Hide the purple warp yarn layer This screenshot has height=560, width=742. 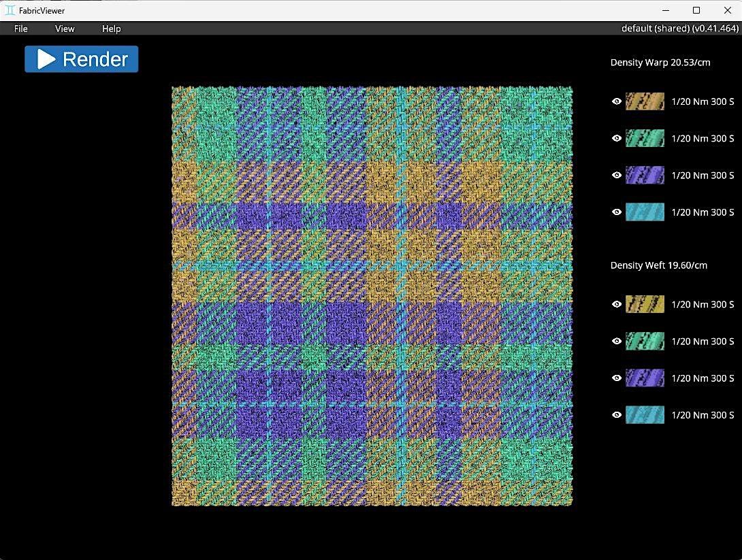(x=617, y=175)
